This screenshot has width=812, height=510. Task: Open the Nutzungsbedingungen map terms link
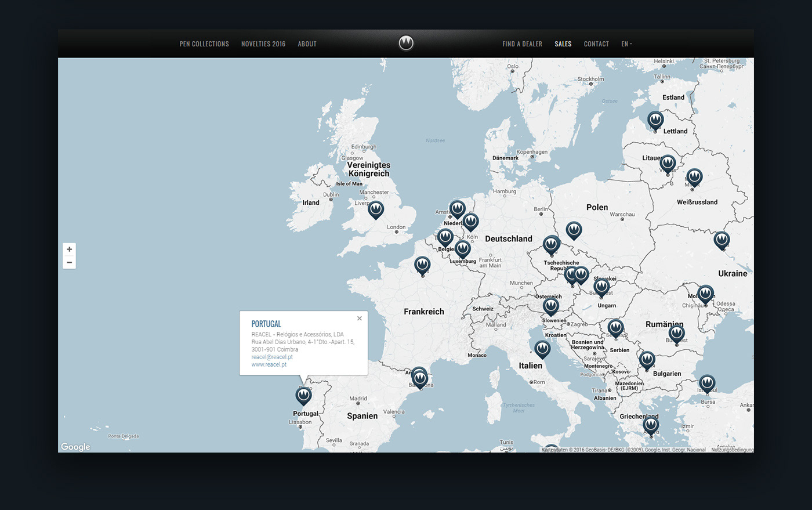click(x=732, y=450)
